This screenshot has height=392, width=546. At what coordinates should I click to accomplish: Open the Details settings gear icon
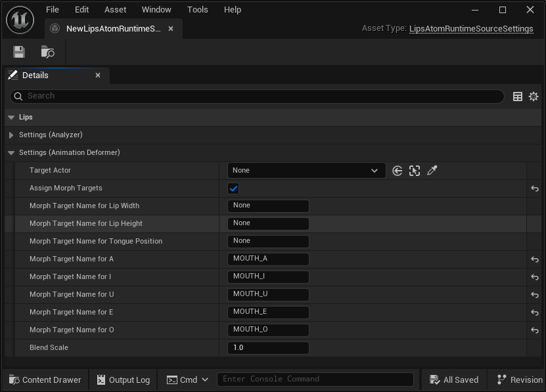point(534,97)
